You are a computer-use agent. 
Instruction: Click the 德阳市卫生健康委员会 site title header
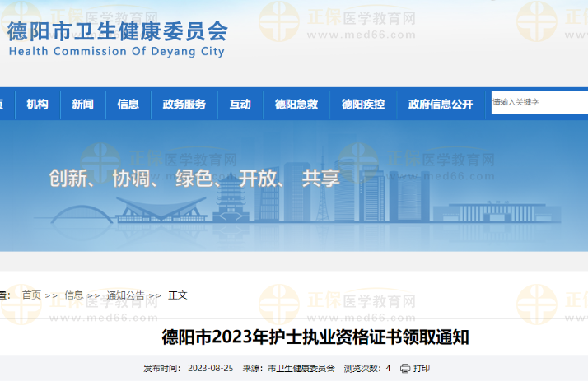pos(117,30)
